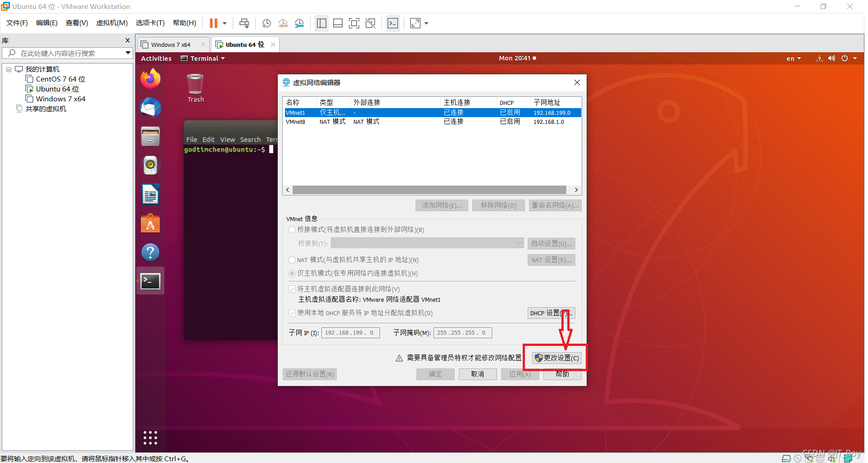Click the pause virtual machine toolbar icon

coord(214,23)
